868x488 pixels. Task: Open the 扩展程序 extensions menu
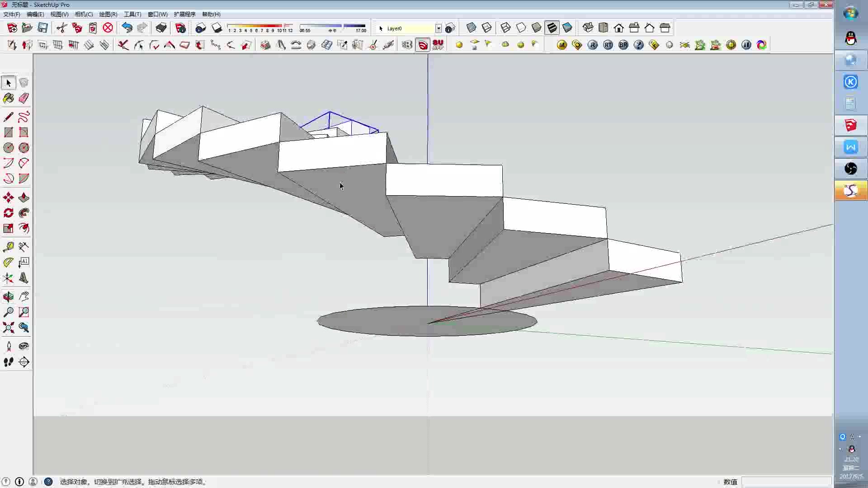click(x=184, y=14)
